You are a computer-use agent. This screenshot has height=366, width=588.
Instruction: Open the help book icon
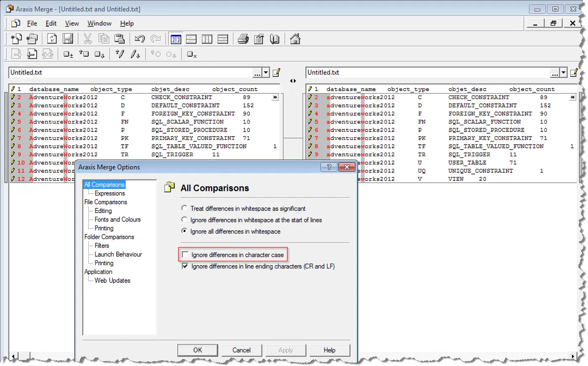point(275,39)
